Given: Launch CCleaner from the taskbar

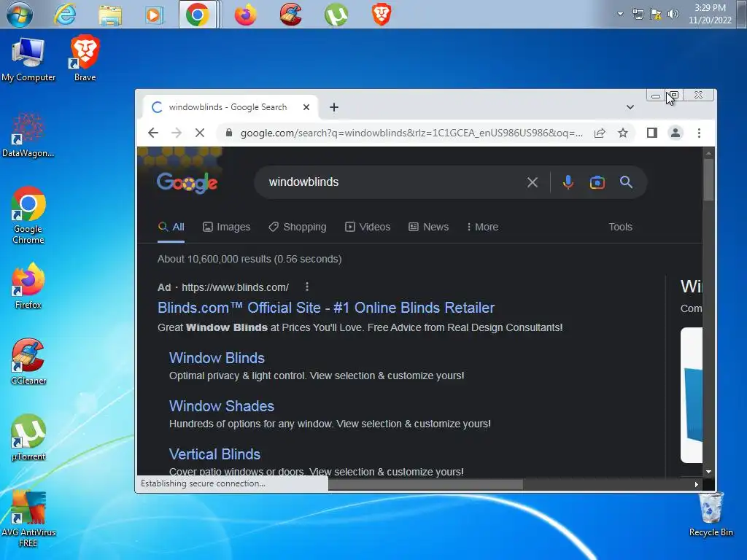Looking at the screenshot, I should point(290,15).
